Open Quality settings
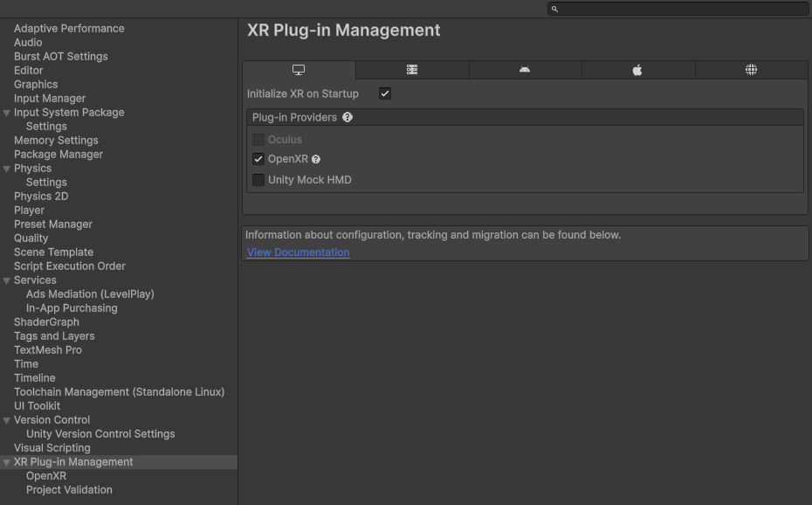 (31, 239)
